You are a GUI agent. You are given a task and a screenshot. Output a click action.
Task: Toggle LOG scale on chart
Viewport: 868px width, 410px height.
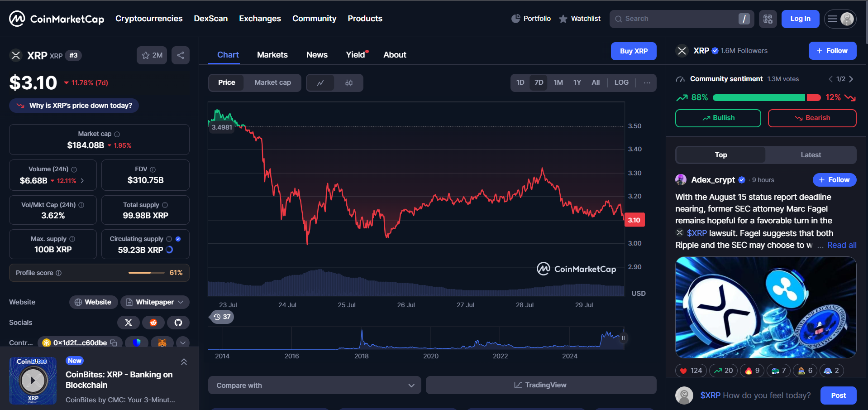pyautogui.click(x=621, y=82)
